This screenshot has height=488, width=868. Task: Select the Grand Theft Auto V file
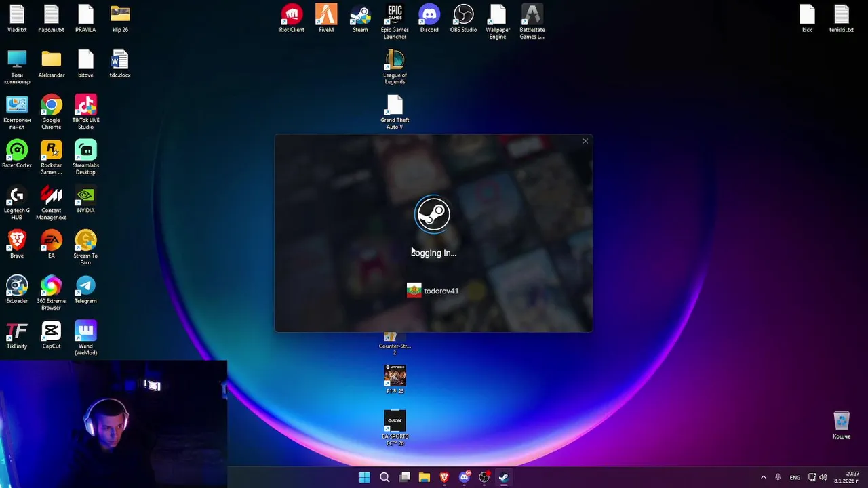[x=395, y=112]
